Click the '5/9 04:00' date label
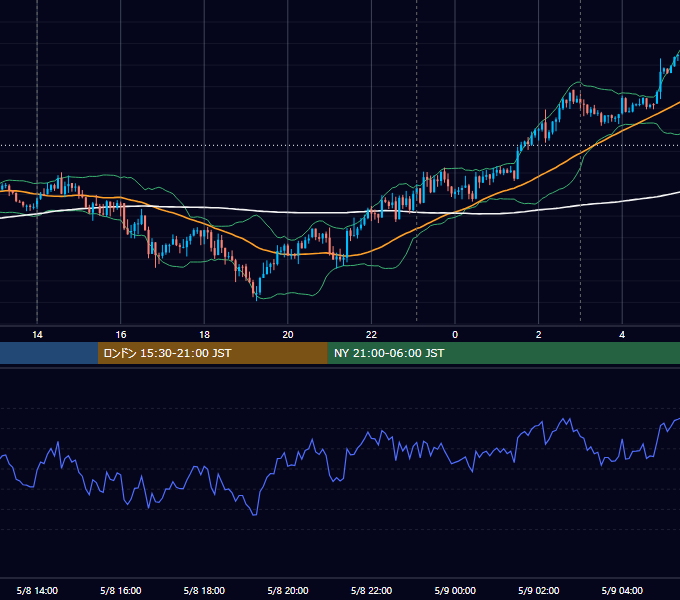This screenshot has width=680, height=600. click(x=622, y=590)
